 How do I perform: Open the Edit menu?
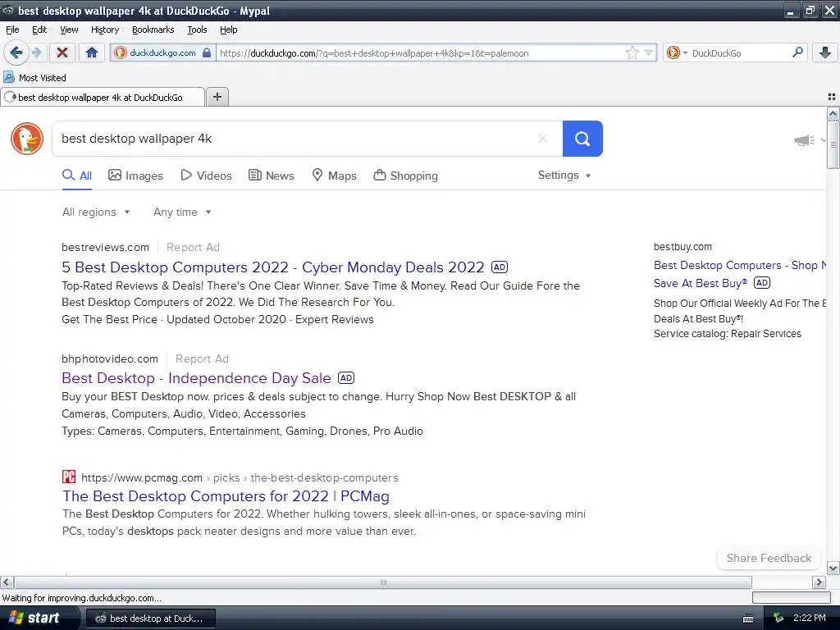coord(39,30)
